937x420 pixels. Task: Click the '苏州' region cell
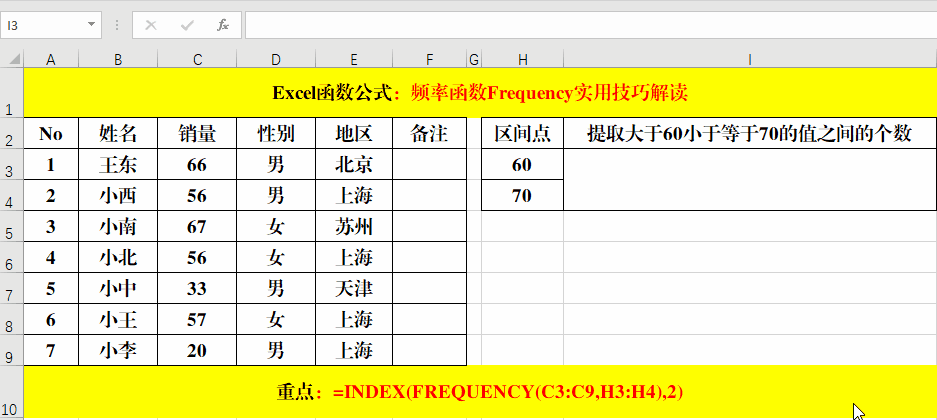[354, 226]
